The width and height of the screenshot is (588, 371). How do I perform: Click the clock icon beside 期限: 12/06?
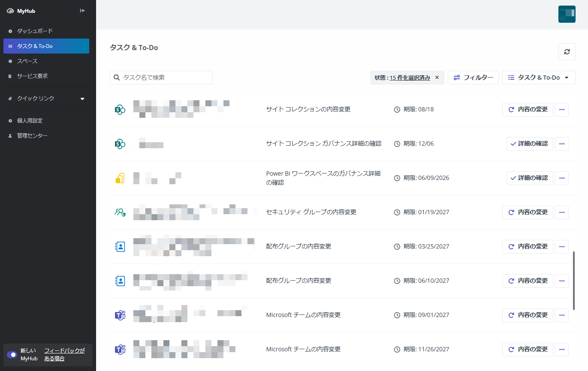tap(397, 144)
